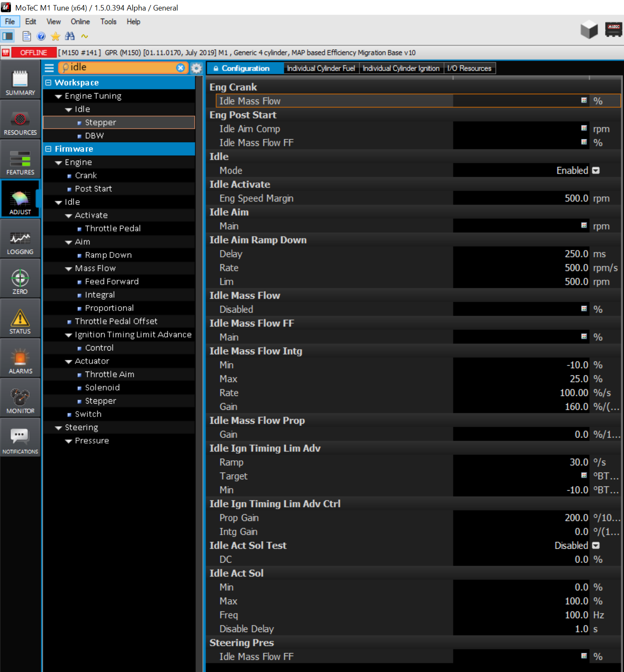Clear the idle search filter
The image size is (624, 672).
point(181,68)
